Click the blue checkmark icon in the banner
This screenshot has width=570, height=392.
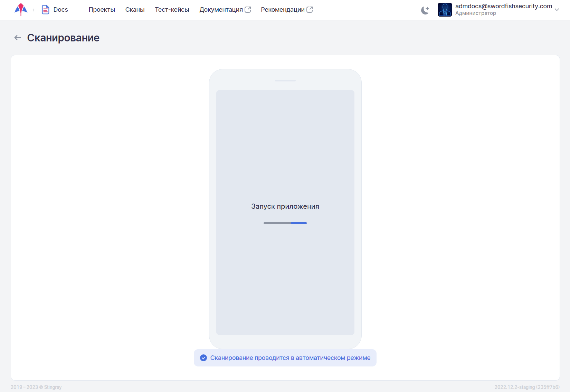point(203,358)
